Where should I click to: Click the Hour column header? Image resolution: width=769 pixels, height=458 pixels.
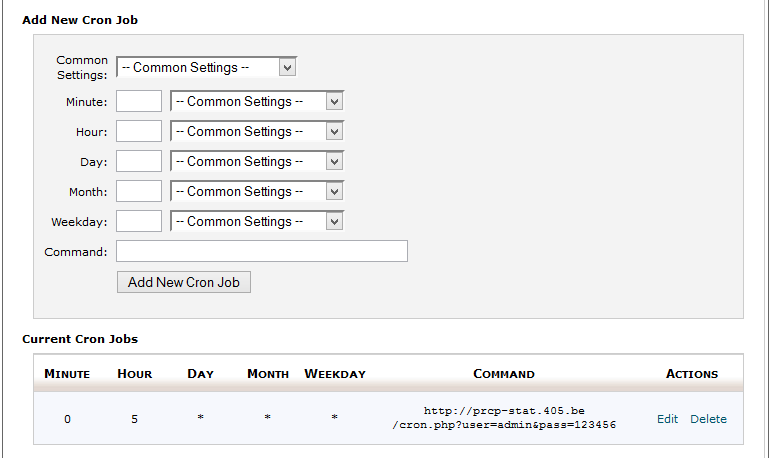click(134, 374)
